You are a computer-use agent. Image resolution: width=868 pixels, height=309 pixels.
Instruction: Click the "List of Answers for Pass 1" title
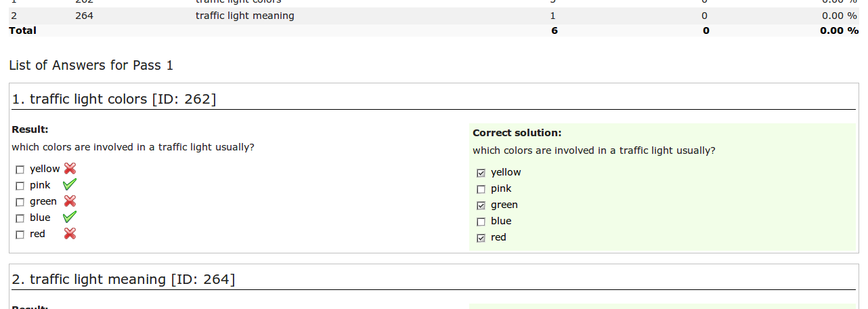click(x=91, y=65)
